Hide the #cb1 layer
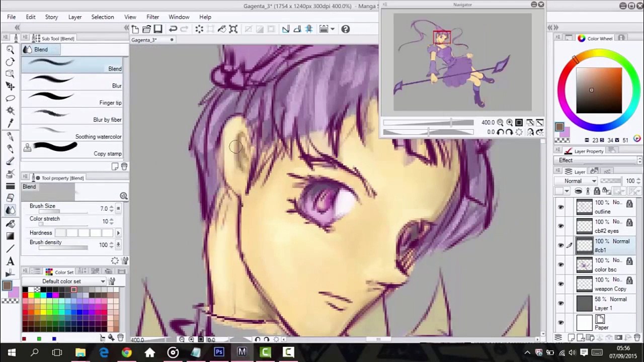This screenshot has width=644, height=362. (x=560, y=245)
